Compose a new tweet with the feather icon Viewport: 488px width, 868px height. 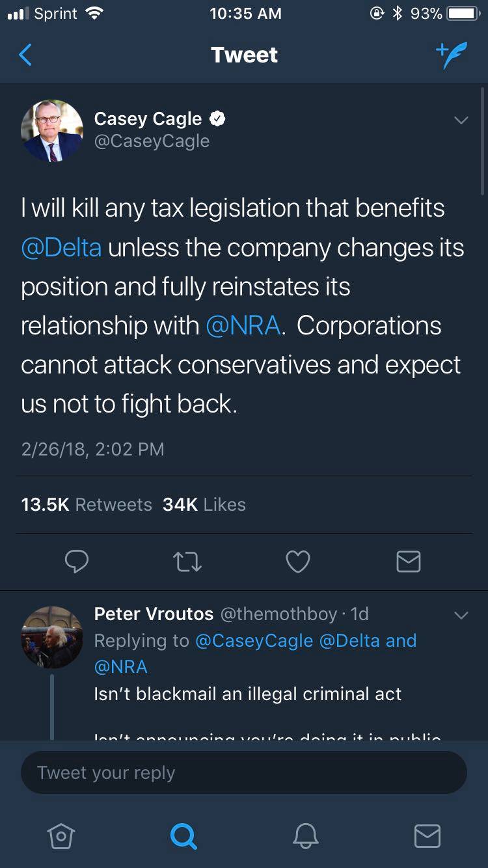click(x=452, y=55)
